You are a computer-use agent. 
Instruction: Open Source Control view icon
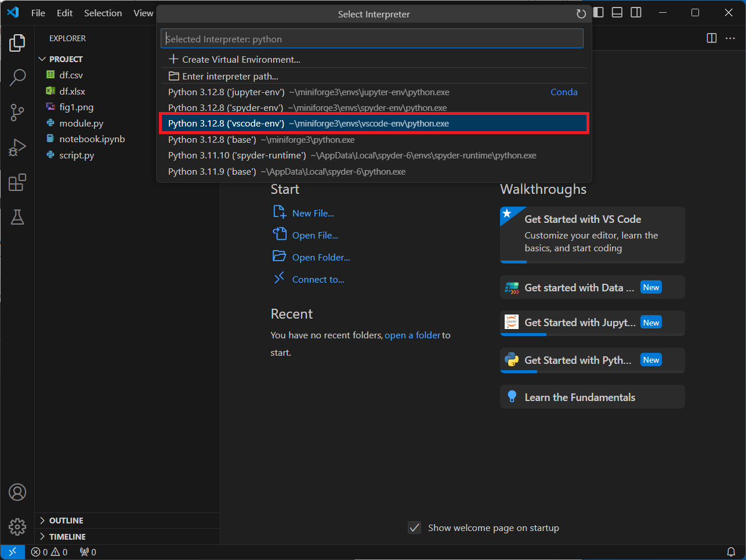pyautogui.click(x=17, y=112)
